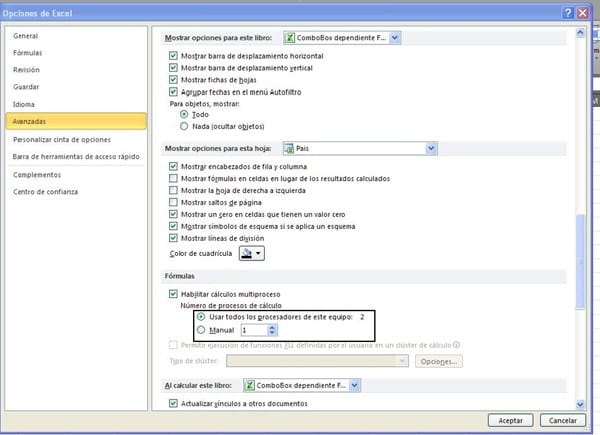Toggle Agrupar fechas en el menú Autofiltro
The image size is (600, 435).
pos(173,92)
